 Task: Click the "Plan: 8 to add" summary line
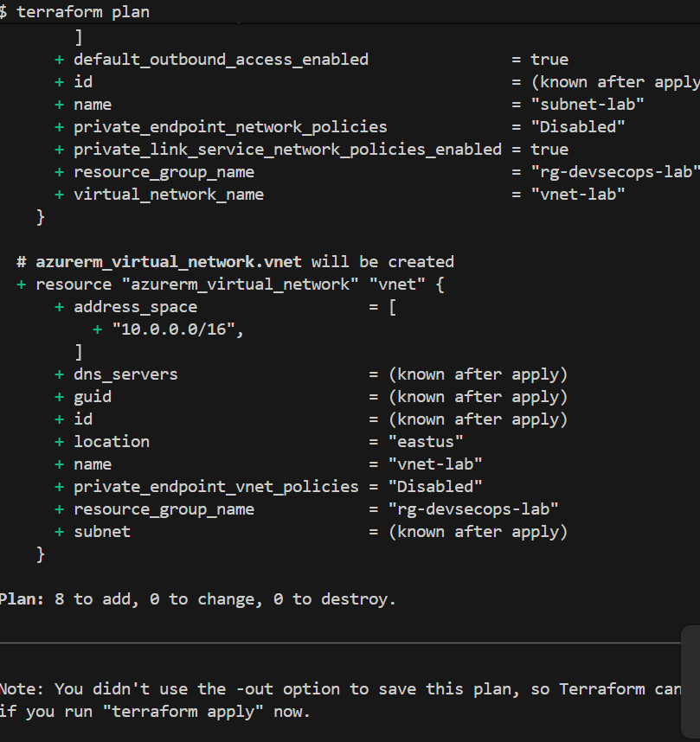(197, 599)
